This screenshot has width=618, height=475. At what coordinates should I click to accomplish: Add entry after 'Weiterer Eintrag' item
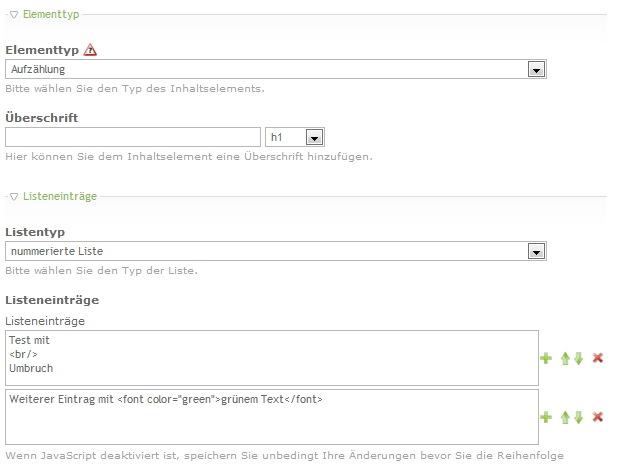point(546,417)
